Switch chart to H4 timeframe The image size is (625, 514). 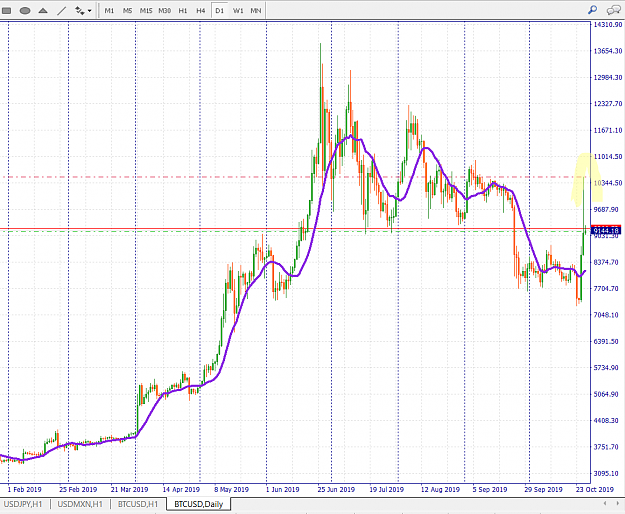point(200,11)
